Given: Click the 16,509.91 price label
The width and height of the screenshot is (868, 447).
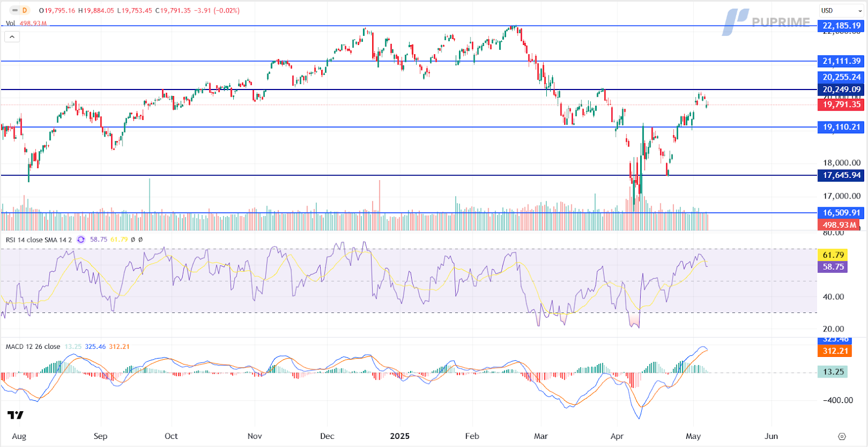Looking at the screenshot, I should [x=841, y=213].
